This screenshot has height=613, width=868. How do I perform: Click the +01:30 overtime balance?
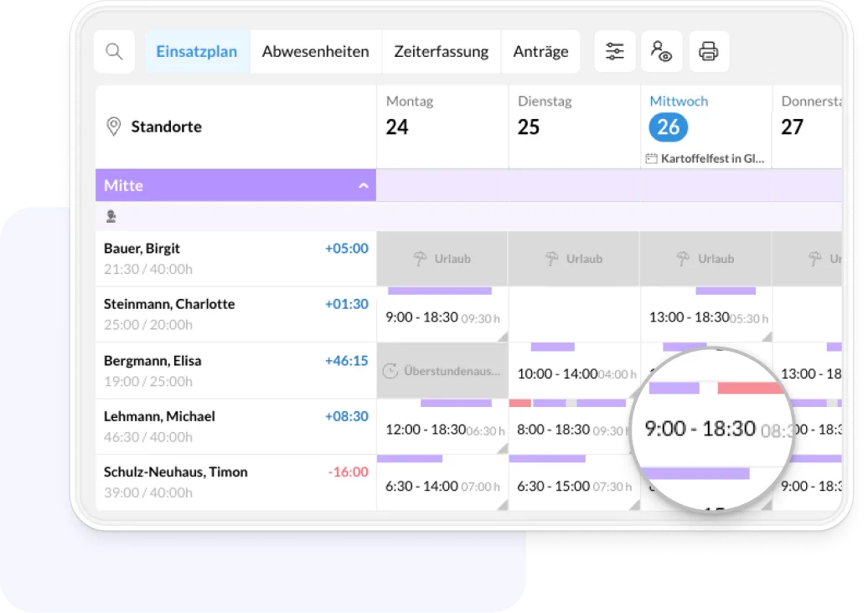347,304
